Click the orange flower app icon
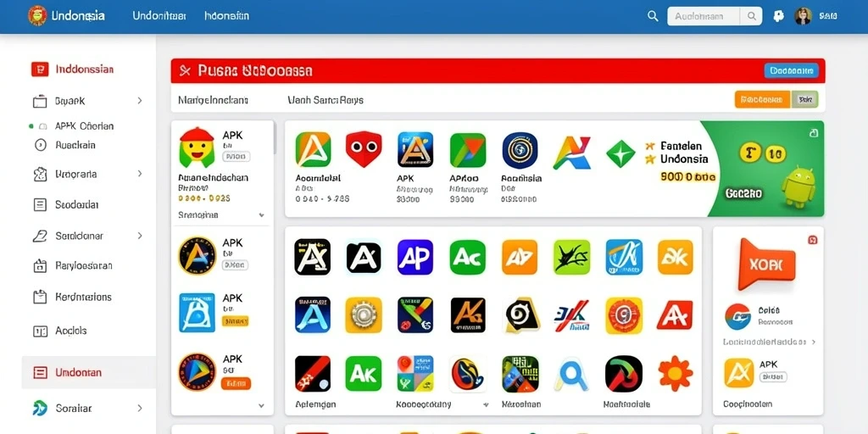 676,374
